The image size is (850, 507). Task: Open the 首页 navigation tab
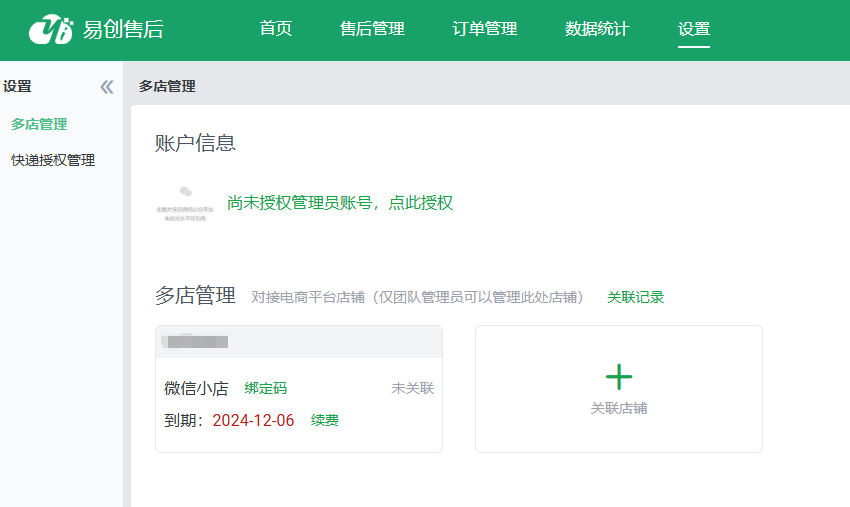pyautogui.click(x=276, y=29)
